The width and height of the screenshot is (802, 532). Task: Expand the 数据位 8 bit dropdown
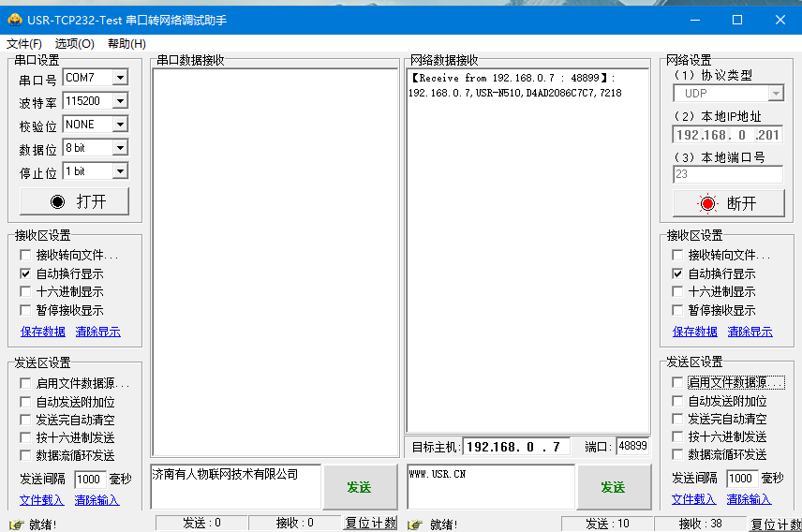point(120,148)
